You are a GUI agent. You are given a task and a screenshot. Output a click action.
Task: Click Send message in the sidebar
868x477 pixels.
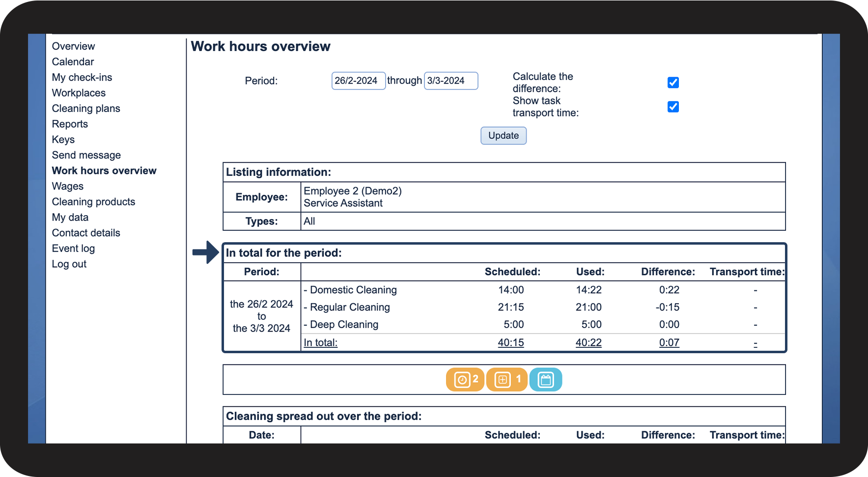click(86, 155)
